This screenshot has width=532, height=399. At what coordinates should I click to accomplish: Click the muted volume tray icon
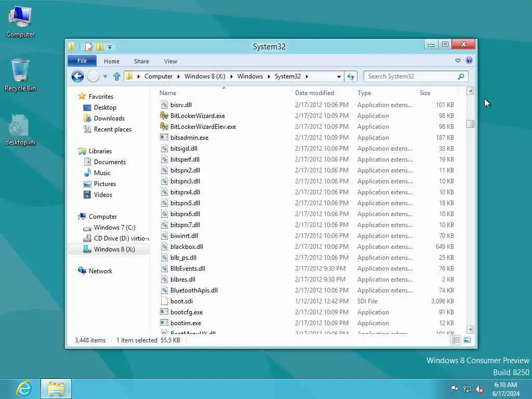pos(480,389)
